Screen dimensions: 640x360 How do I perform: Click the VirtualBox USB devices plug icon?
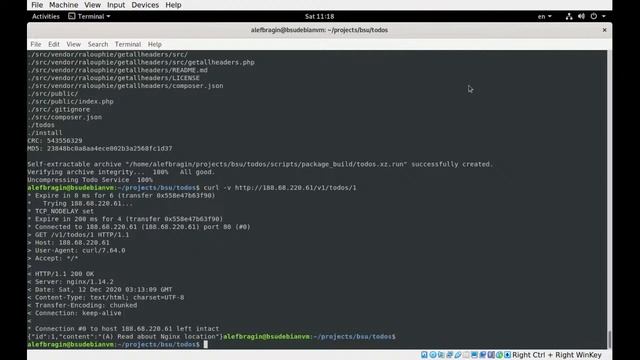pyautogui.click(x=458, y=355)
